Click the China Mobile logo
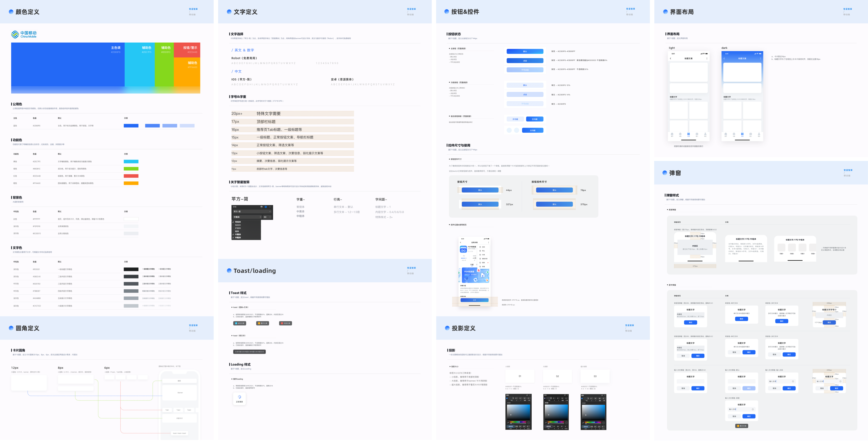Viewport: 868px width, 441px height. (x=24, y=34)
